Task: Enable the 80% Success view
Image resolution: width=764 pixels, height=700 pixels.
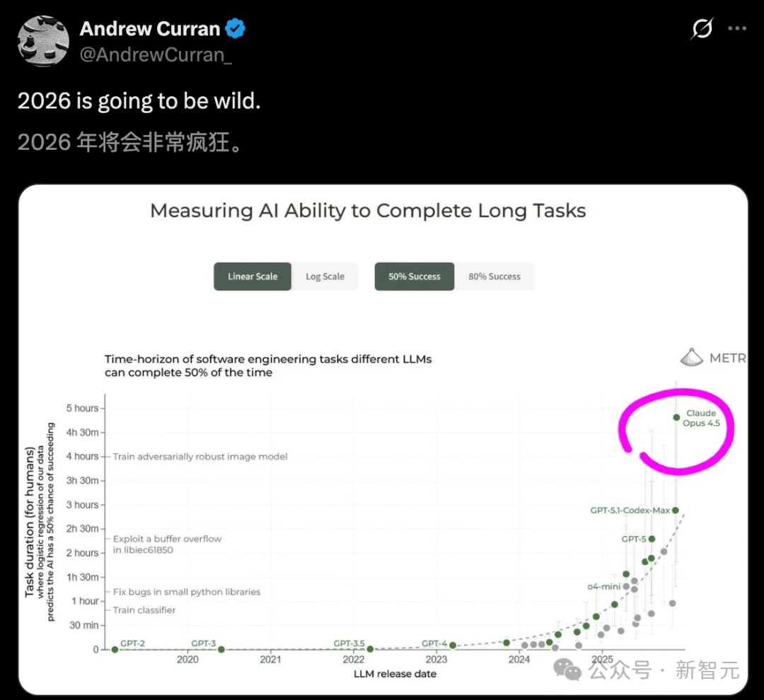Action: point(495,276)
